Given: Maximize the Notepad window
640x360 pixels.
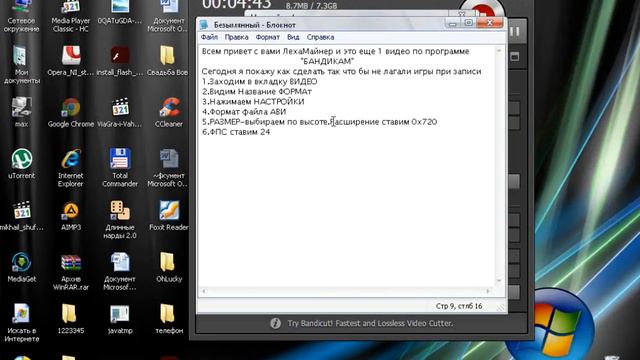Looking at the screenshot, I should coord(469,23).
